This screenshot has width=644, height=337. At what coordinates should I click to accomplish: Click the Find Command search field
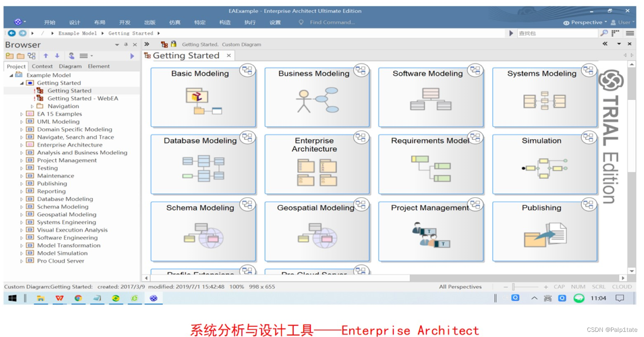(x=332, y=22)
